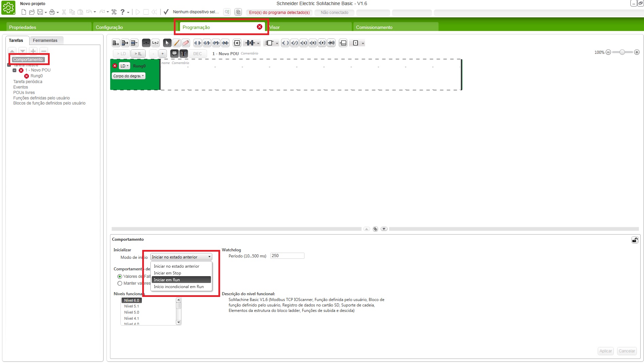Open Modo de início dropdown

tap(181, 257)
